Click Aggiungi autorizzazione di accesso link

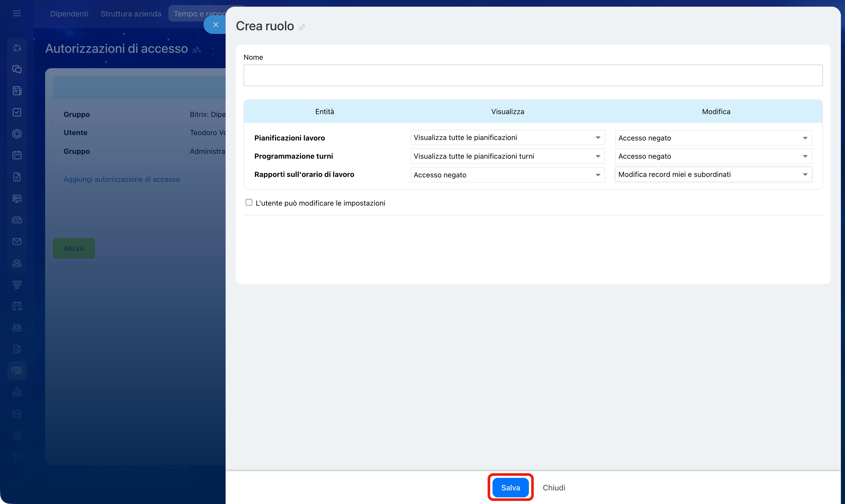coord(122,179)
